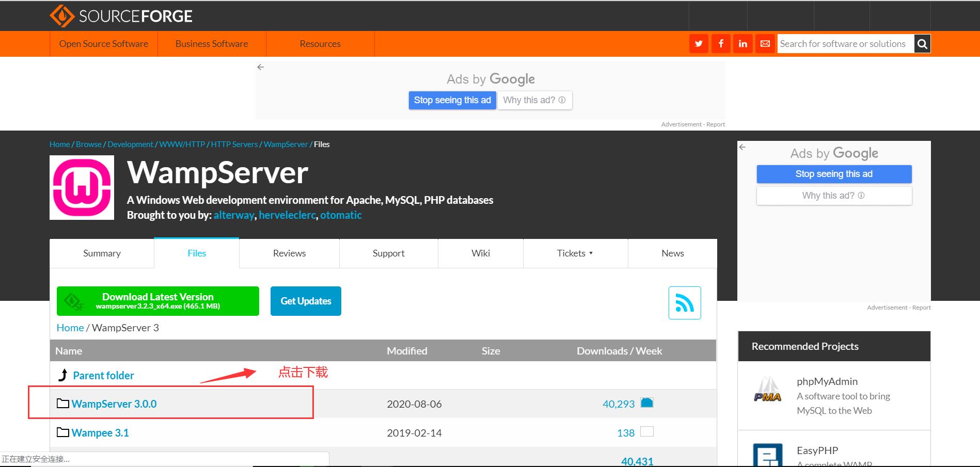Open the herveleclerc author link
Viewport: 980px width, 467px height.
287,215
